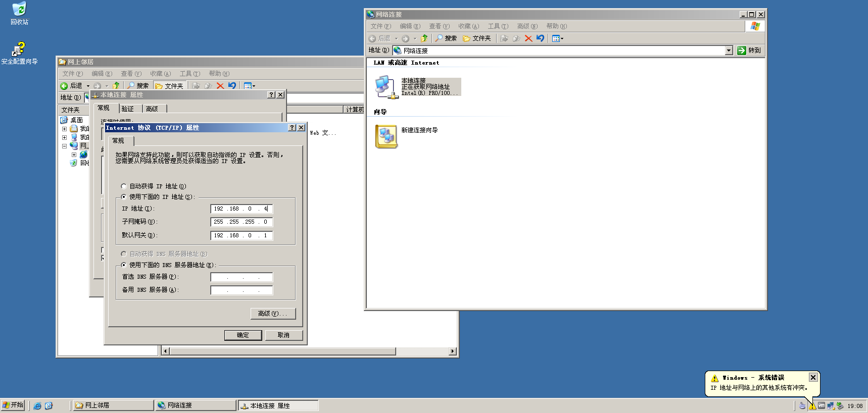
Task: Open the Security Configuration Wizard desktop icon
Action: [19, 49]
